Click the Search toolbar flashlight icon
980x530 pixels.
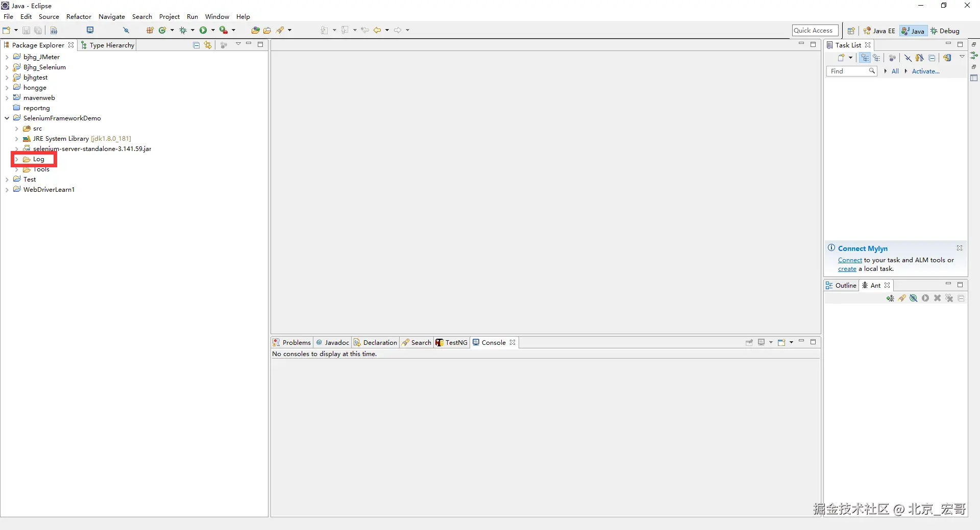pyautogui.click(x=280, y=30)
